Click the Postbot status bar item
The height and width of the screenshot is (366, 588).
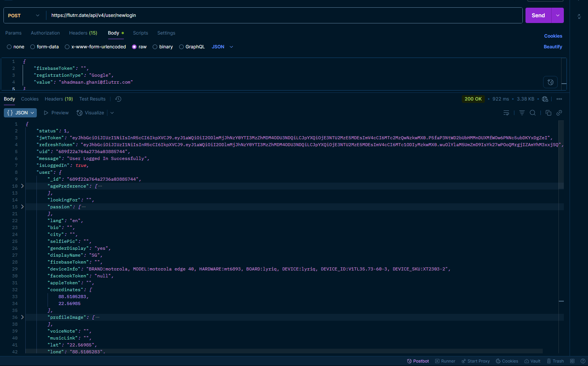pyautogui.click(x=418, y=361)
